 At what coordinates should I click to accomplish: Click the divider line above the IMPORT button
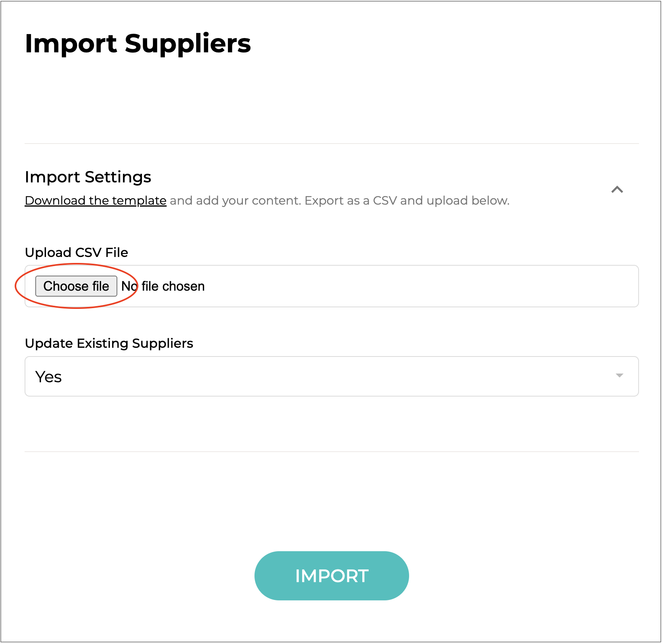[331, 452]
